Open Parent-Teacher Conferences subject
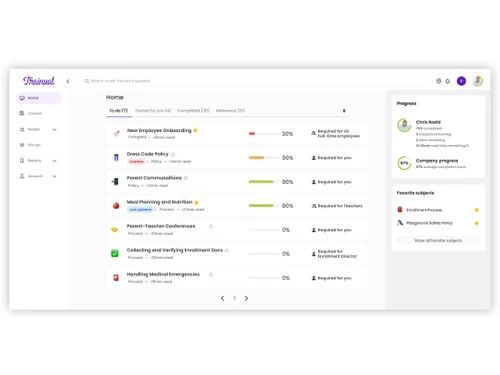This screenshot has width=500, height=375. tap(161, 226)
